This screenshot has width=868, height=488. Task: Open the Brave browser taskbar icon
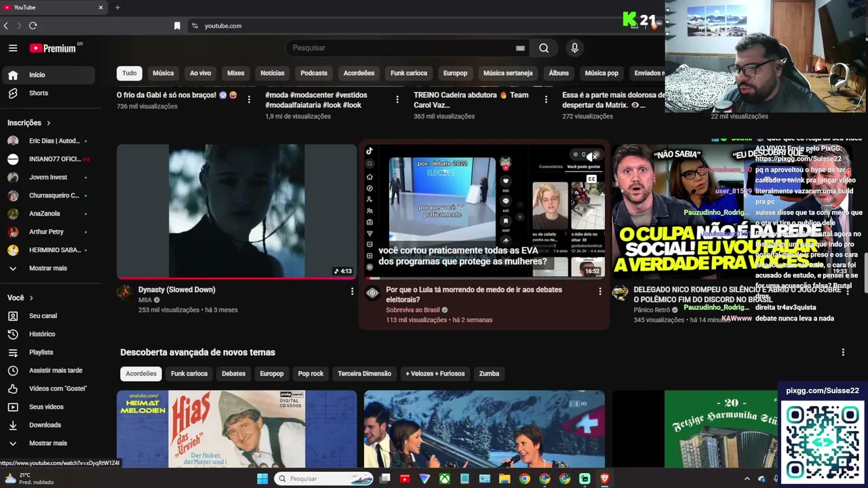(x=605, y=479)
